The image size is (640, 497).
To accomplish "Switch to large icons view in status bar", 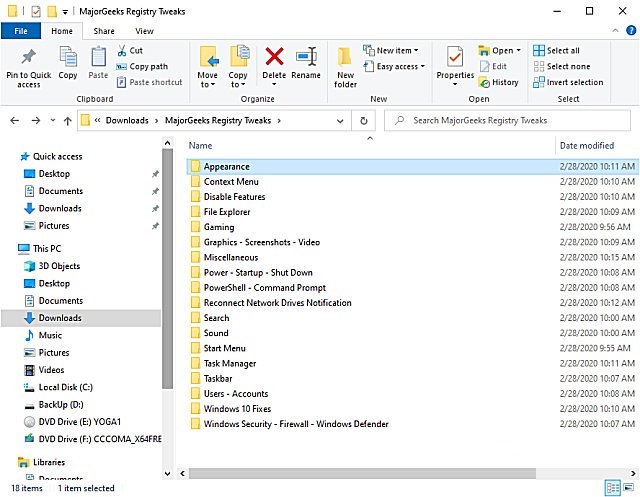I will [629, 488].
